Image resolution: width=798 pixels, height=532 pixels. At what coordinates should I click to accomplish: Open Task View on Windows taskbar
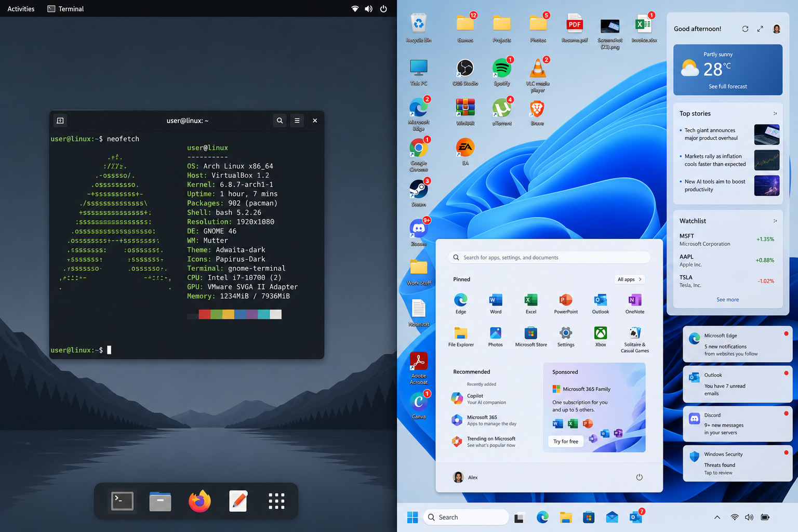click(520, 517)
